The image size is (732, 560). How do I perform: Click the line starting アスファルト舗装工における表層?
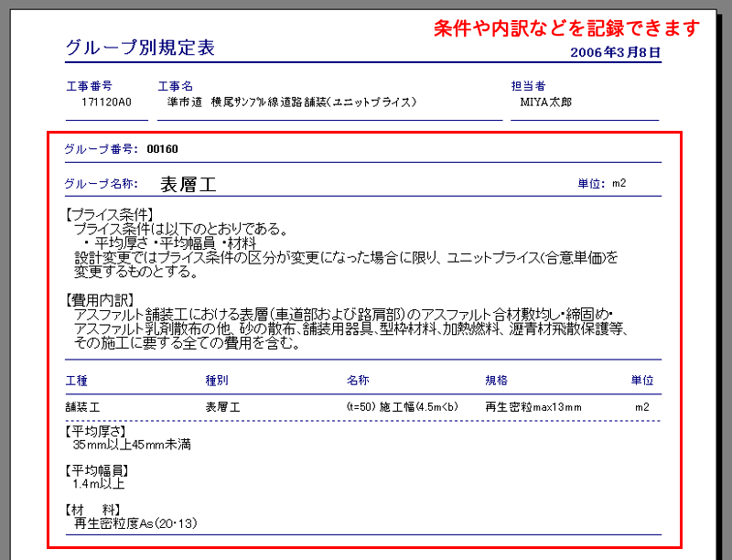pyautogui.click(x=343, y=315)
